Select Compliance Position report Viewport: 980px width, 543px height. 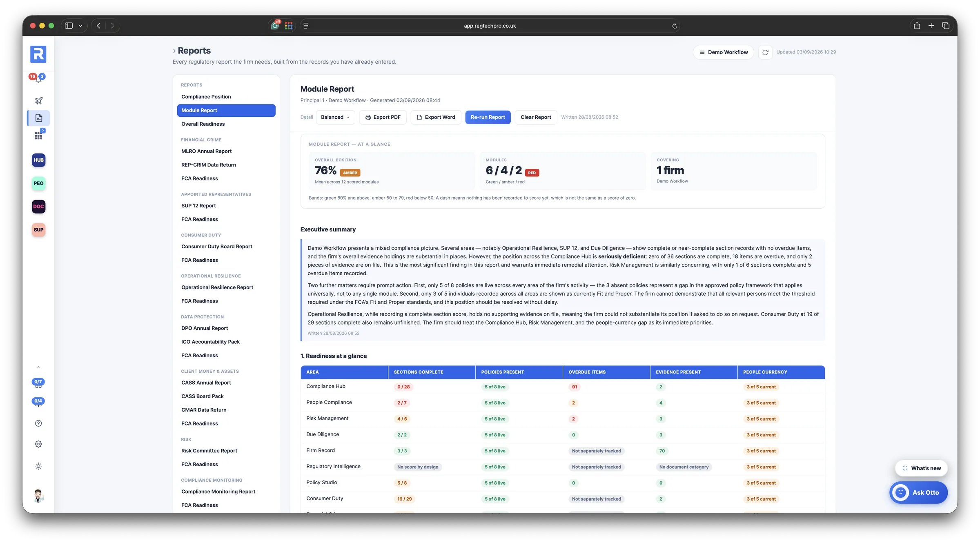[226, 97]
